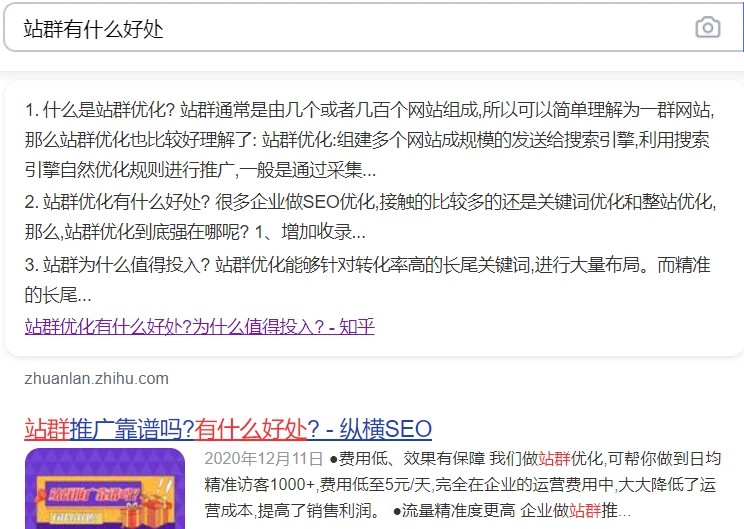This screenshot has height=529, width=744.
Task: Click the description text 流量精准度更高
Action: point(458,510)
